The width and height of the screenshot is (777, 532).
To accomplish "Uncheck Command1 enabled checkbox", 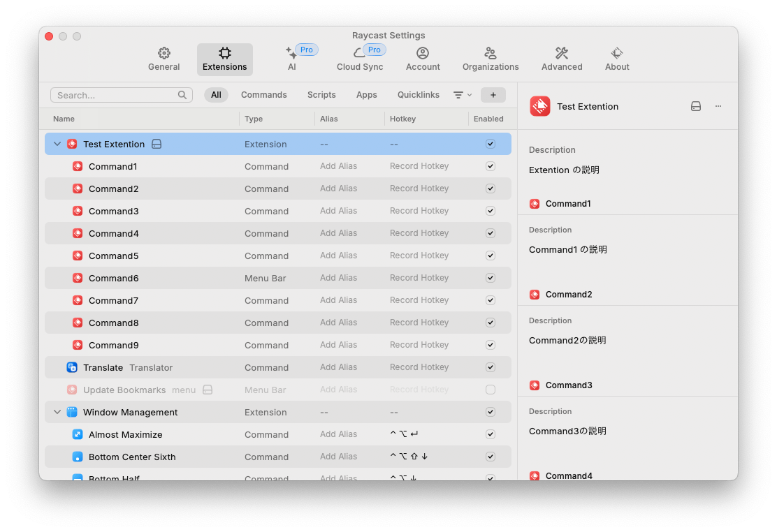I will (490, 166).
